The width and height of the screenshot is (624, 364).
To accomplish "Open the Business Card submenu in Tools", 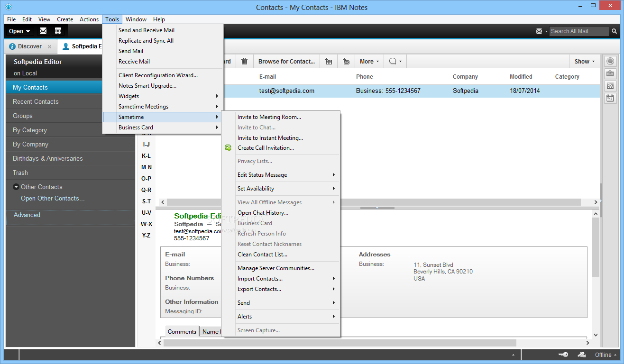I will (163, 127).
